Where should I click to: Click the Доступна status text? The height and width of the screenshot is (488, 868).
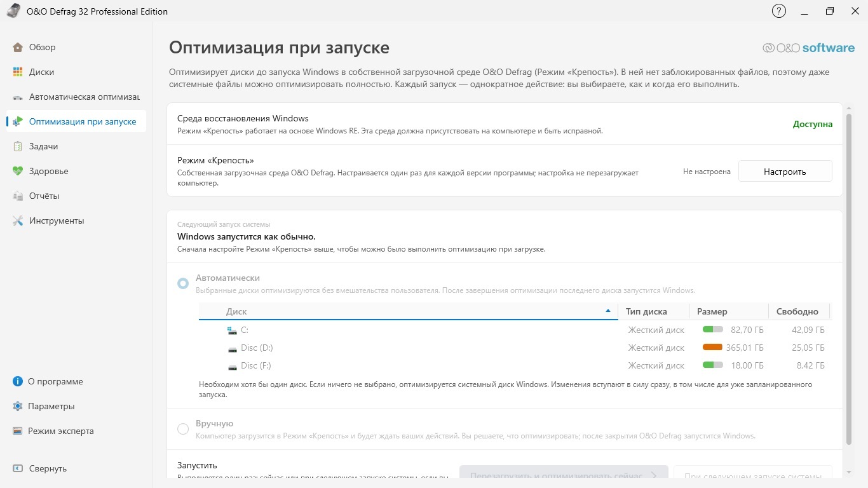pyautogui.click(x=813, y=124)
